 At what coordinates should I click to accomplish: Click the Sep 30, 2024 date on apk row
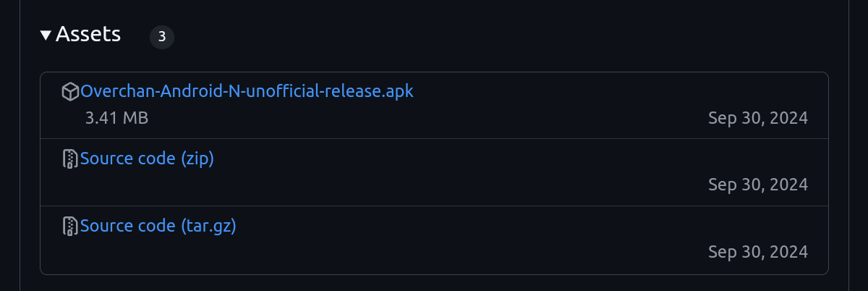(757, 118)
